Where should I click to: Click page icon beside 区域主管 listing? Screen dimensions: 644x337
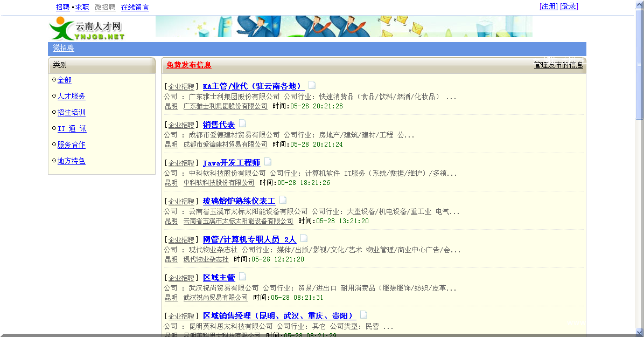pyautogui.click(x=242, y=276)
